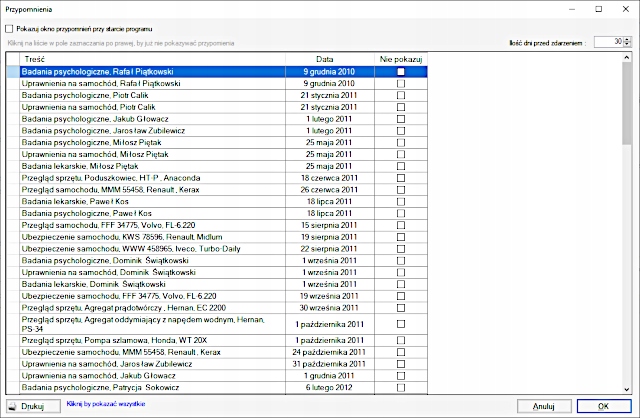The width and height of the screenshot is (640, 418).
Task: Click the vertical scrollbar thumb
Action: pos(627,103)
